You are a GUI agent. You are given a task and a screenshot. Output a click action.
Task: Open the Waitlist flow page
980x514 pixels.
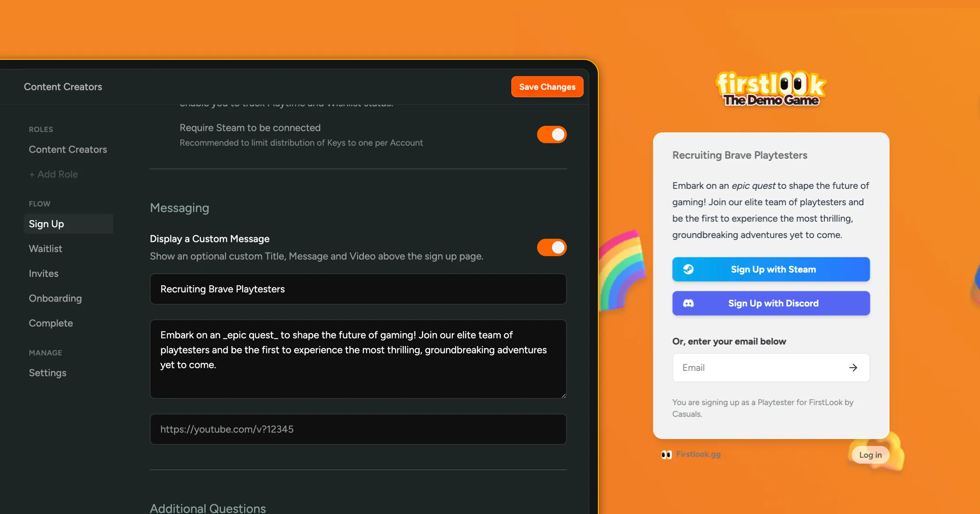(x=45, y=249)
